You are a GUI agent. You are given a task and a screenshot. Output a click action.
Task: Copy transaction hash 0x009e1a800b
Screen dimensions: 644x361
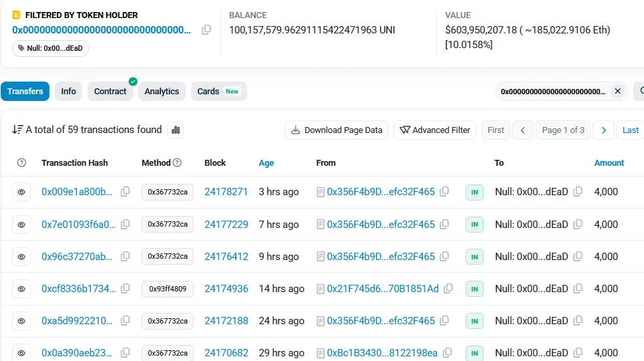pos(125,192)
